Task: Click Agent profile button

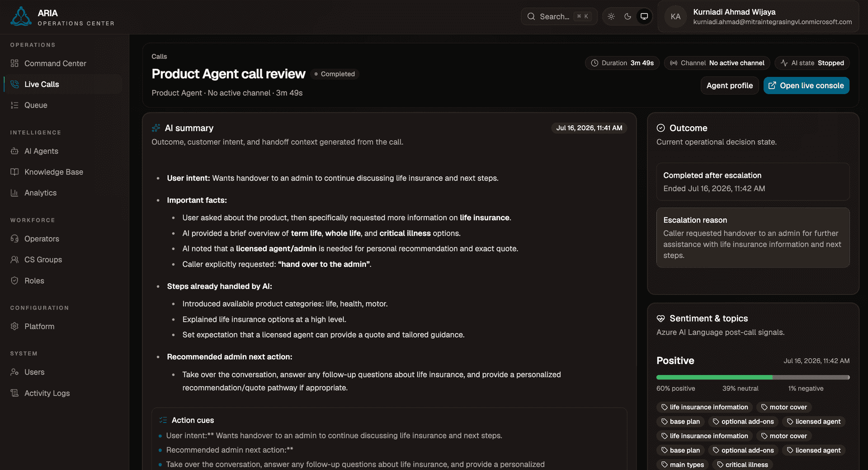Action: [730, 85]
